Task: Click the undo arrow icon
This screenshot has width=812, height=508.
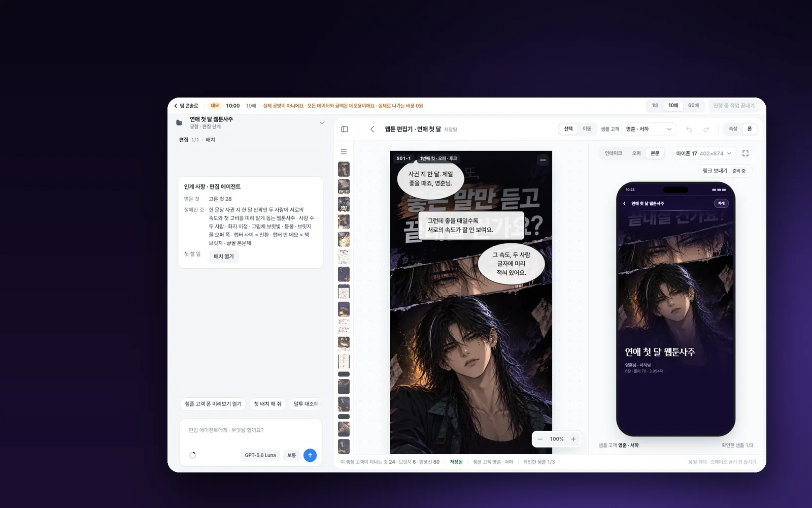Action: (x=689, y=129)
